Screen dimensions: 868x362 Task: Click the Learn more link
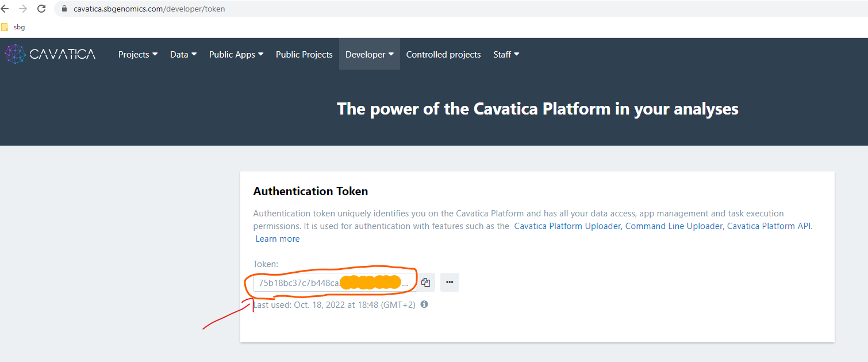pyautogui.click(x=278, y=239)
